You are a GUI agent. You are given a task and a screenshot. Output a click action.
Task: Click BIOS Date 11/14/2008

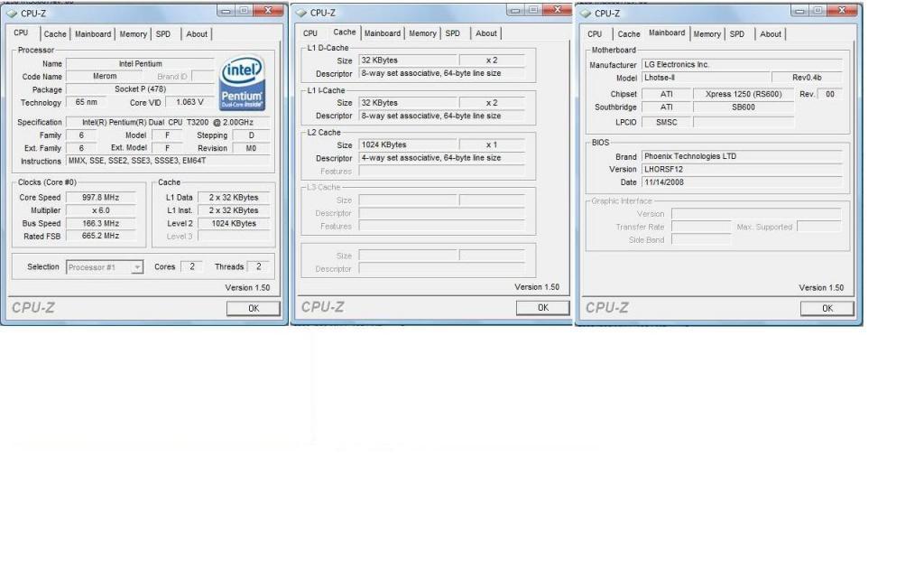pyautogui.click(x=742, y=182)
